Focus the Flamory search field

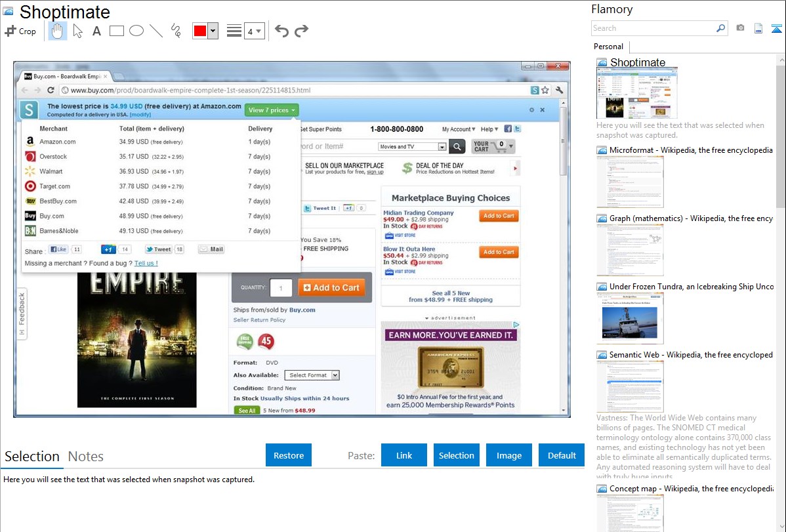(x=653, y=28)
